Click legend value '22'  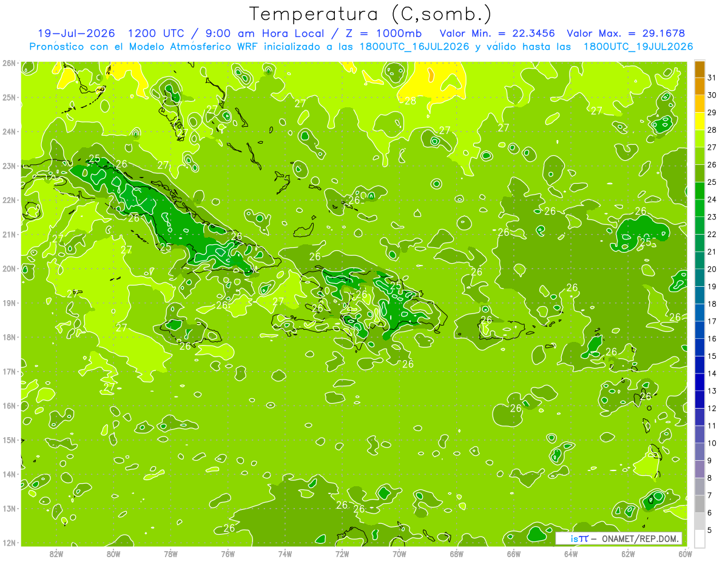pos(712,235)
